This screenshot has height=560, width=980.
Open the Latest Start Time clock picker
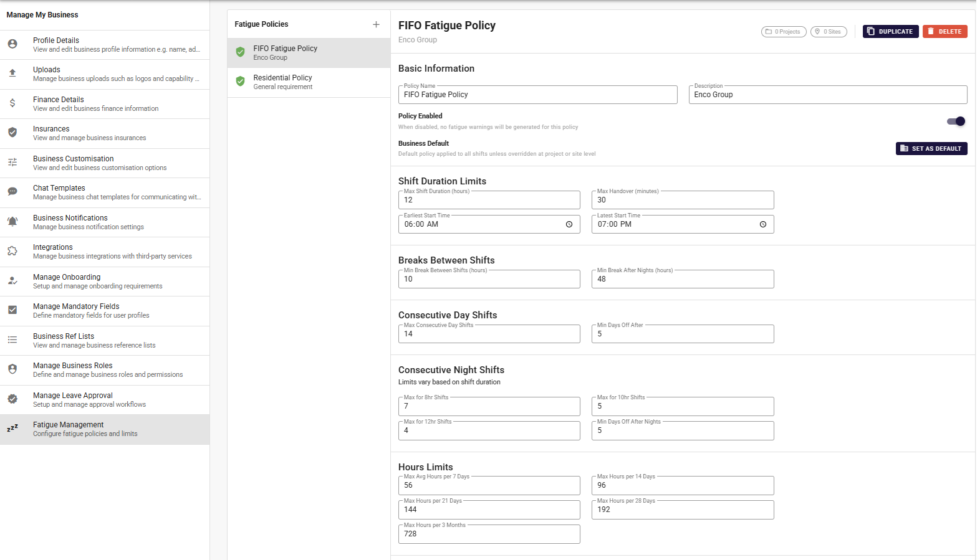click(763, 224)
